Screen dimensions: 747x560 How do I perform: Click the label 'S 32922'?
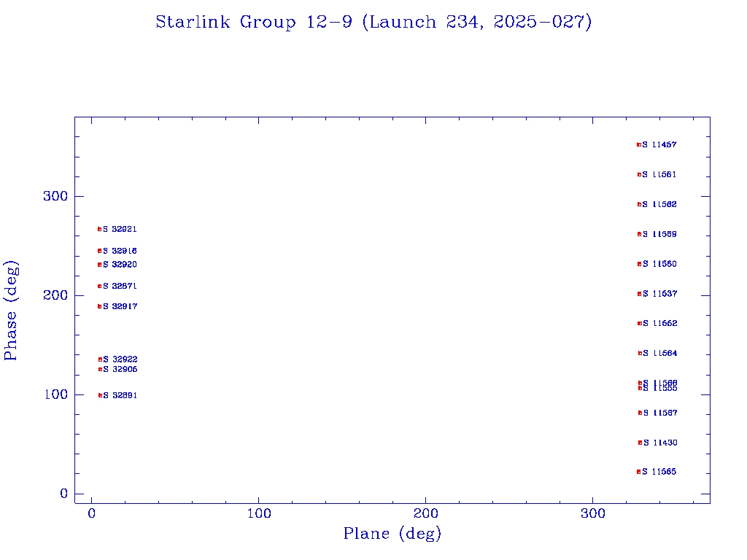click(120, 359)
